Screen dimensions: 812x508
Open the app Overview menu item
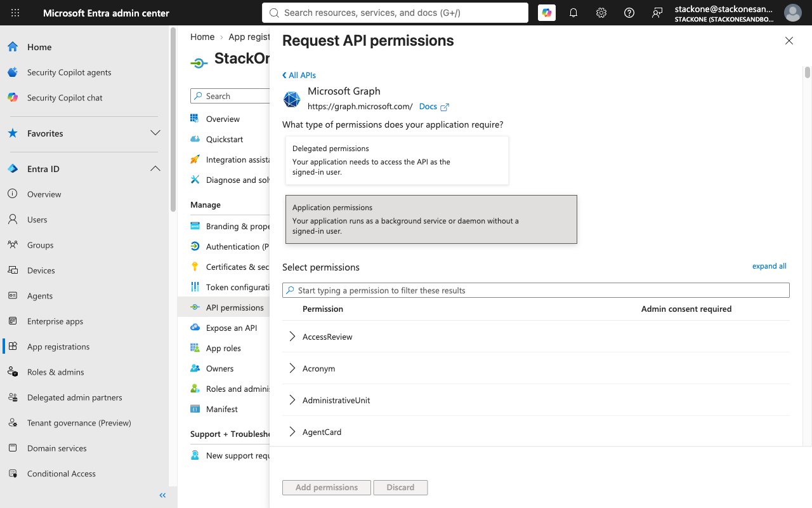(x=223, y=119)
